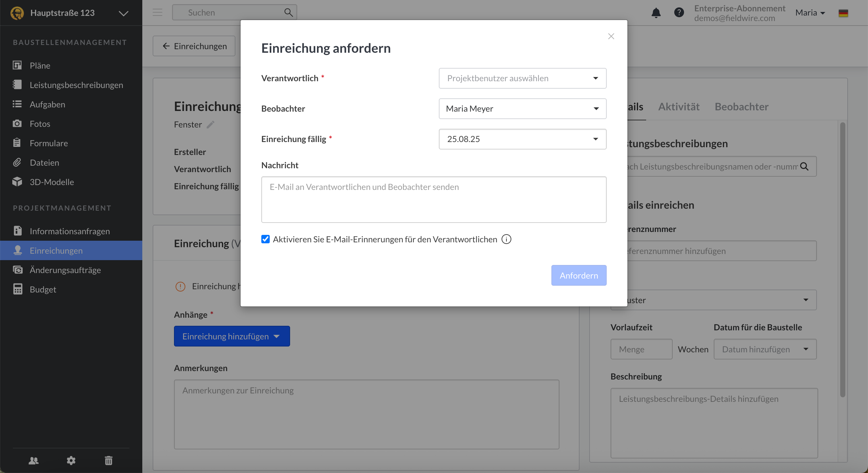The height and width of the screenshot is (473, 868).
Task: Open the people icon in sidebar footer
Action: (x=34, y=460)
